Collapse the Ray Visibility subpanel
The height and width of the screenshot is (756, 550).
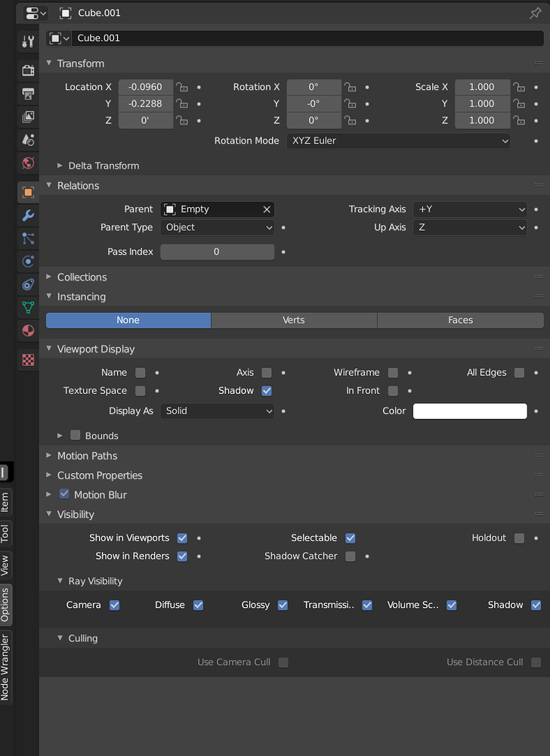(60, 581)
